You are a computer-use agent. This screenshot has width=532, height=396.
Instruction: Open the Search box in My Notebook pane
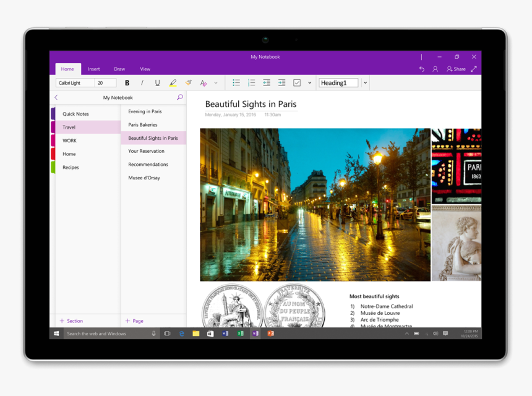[x=179, y=97]
